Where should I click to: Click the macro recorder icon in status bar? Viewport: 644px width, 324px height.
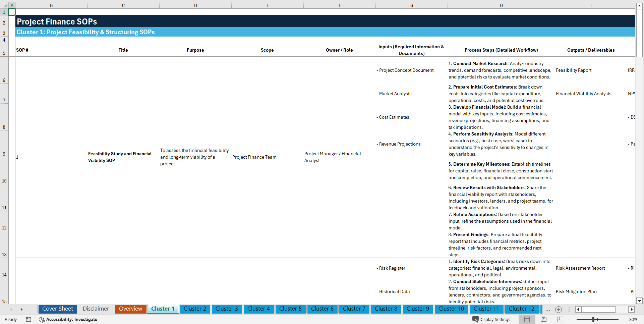(x=28, y=319)
